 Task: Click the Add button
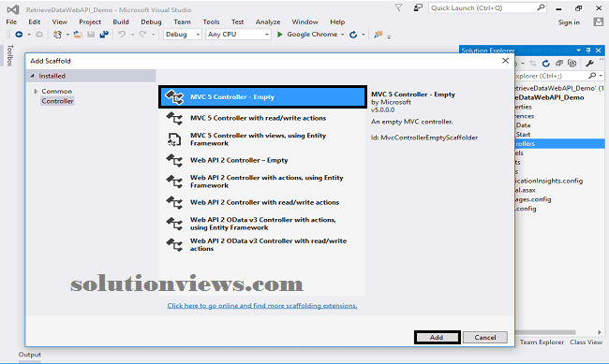click(x=437, y=338)
